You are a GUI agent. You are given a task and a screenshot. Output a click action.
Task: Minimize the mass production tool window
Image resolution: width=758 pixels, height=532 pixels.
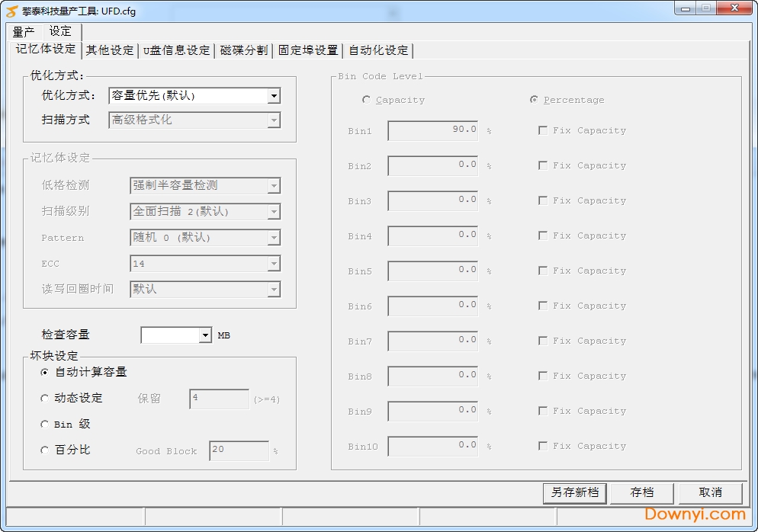(686, 8)
